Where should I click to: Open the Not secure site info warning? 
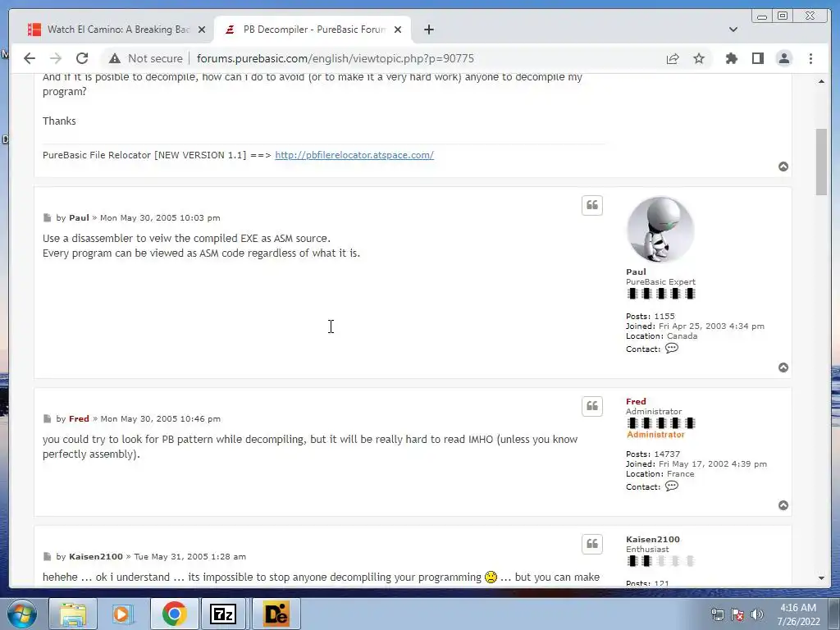tap(146, 58)
